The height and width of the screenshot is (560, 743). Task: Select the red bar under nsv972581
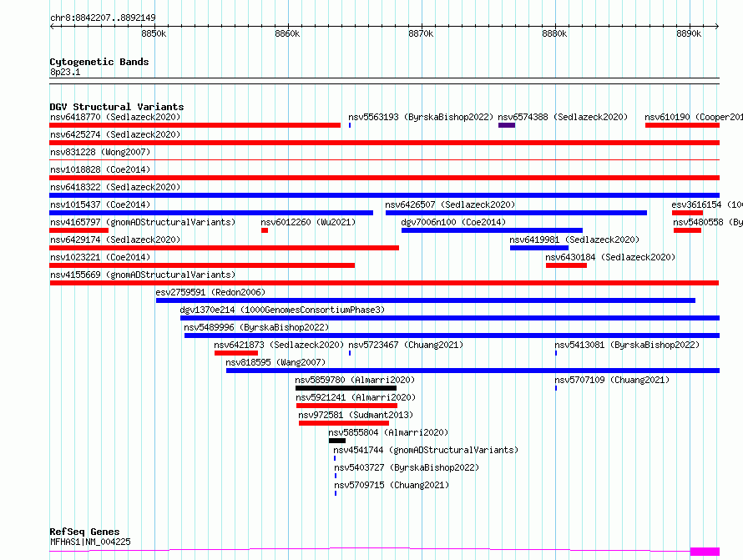[344, 423]
